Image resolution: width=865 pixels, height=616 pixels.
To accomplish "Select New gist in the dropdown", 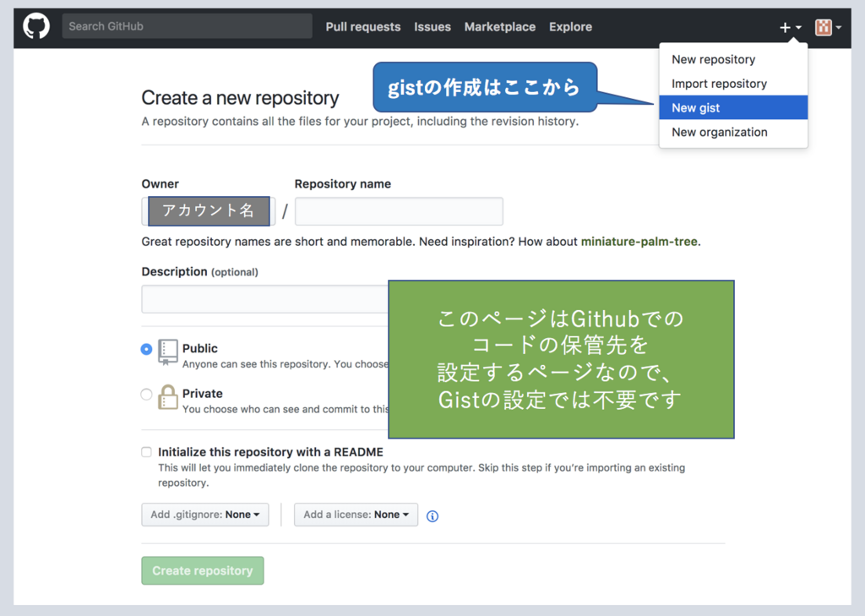I will (x=733, y=107).
